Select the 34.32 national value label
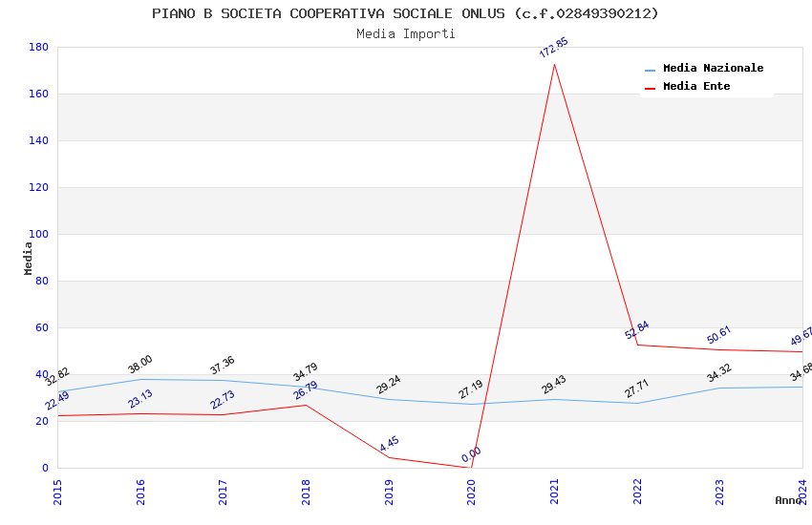This screenshot has width=812, height=525. [x=718, y=373]
